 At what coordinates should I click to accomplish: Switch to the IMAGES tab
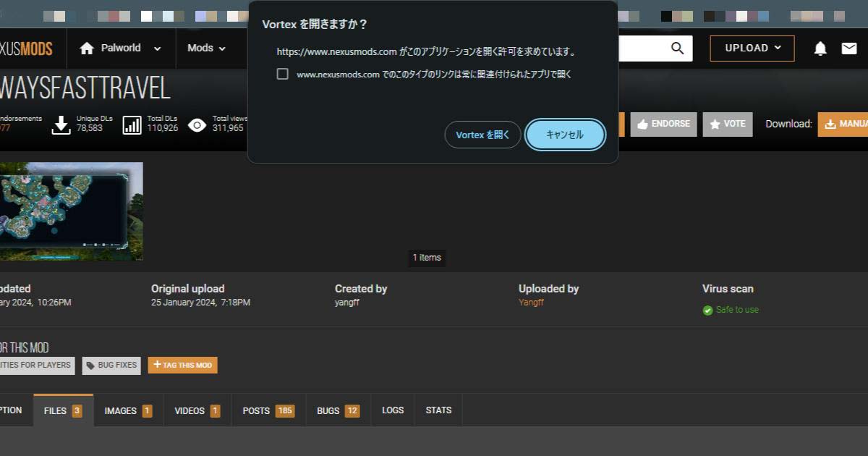point(128,410)
